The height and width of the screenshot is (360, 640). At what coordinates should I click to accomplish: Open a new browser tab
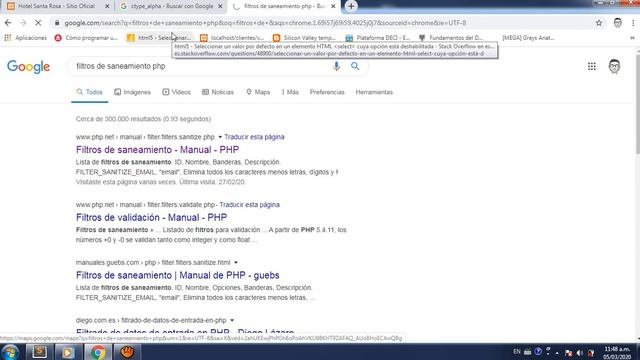point(351,6)
